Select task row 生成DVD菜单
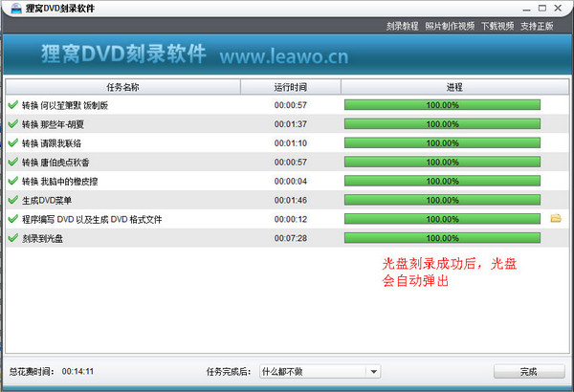Image resolution: width=574 pixels, height=392 pixels. (287, 200)
